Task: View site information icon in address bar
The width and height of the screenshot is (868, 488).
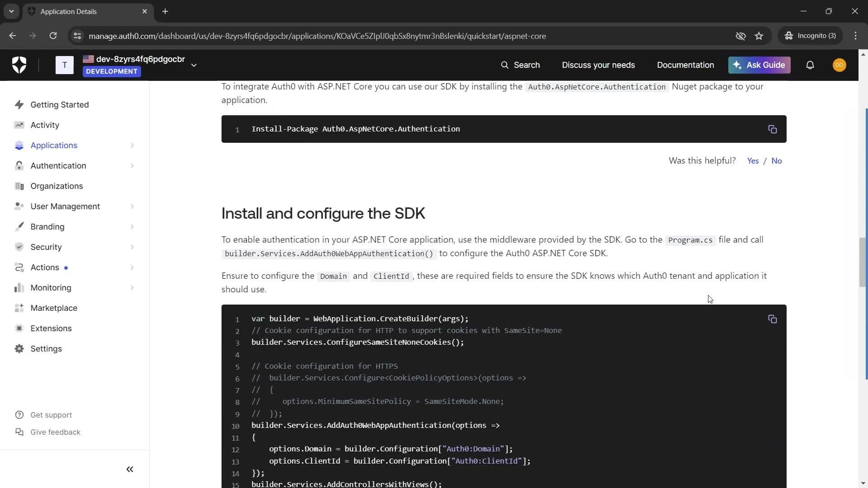Action: [x=77, y=36]
